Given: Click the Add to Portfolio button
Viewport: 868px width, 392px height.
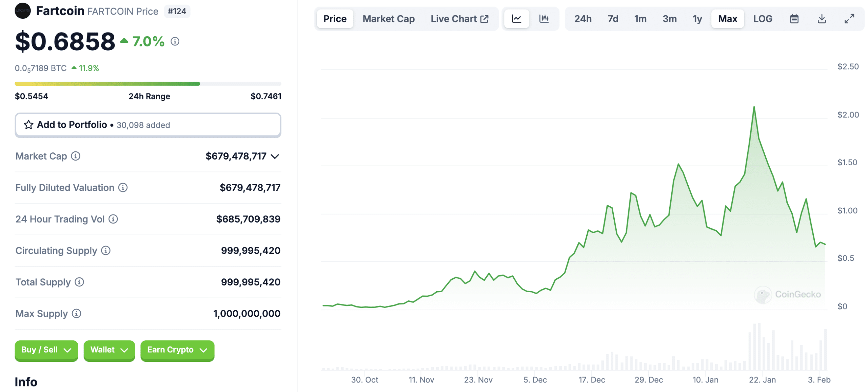Looking at the screenshot, I should coord(148,125).
